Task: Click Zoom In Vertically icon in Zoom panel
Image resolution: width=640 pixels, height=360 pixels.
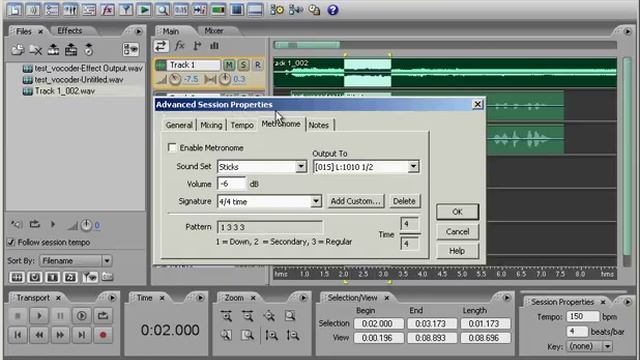Action: coord(271,335)
